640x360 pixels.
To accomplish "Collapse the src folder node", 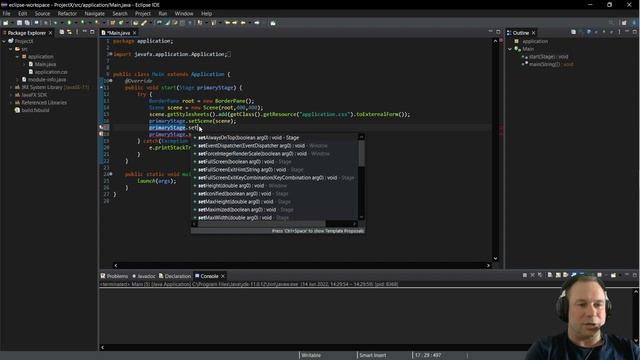I will click(11, 49).
